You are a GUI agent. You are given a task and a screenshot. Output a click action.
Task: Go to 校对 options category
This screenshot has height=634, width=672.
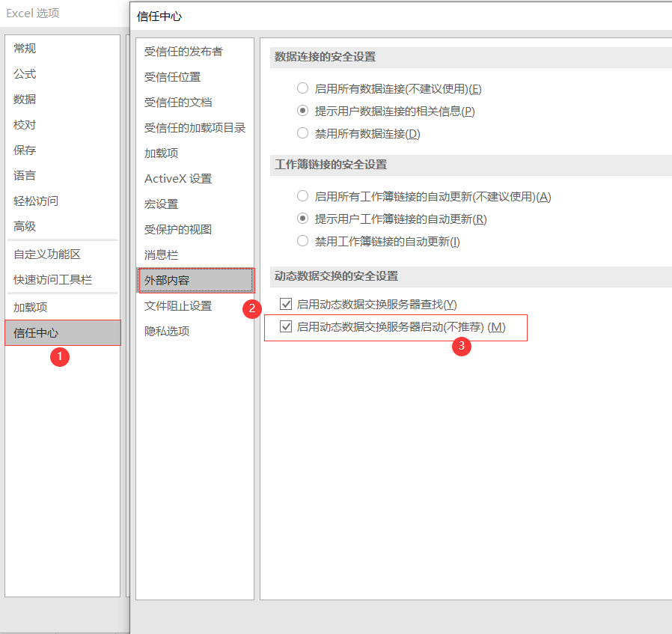click(x=63, y=125)
